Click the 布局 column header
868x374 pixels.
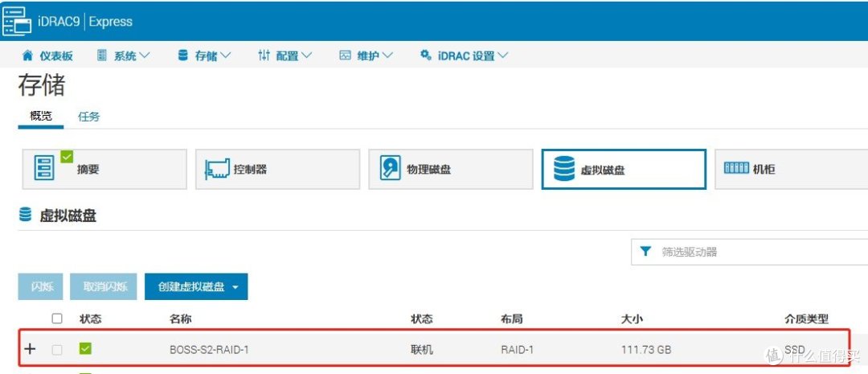pos(511,319)
